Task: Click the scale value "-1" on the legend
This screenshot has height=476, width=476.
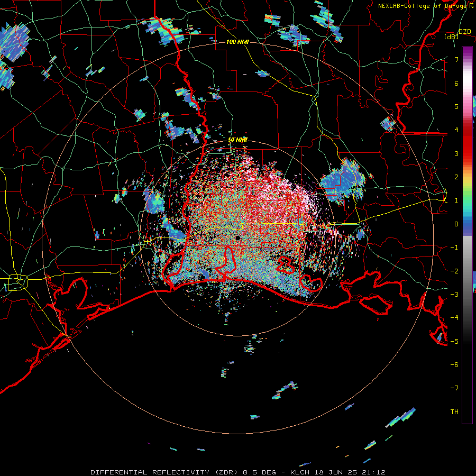Action: pyautogui.click(x=454, y=248)
